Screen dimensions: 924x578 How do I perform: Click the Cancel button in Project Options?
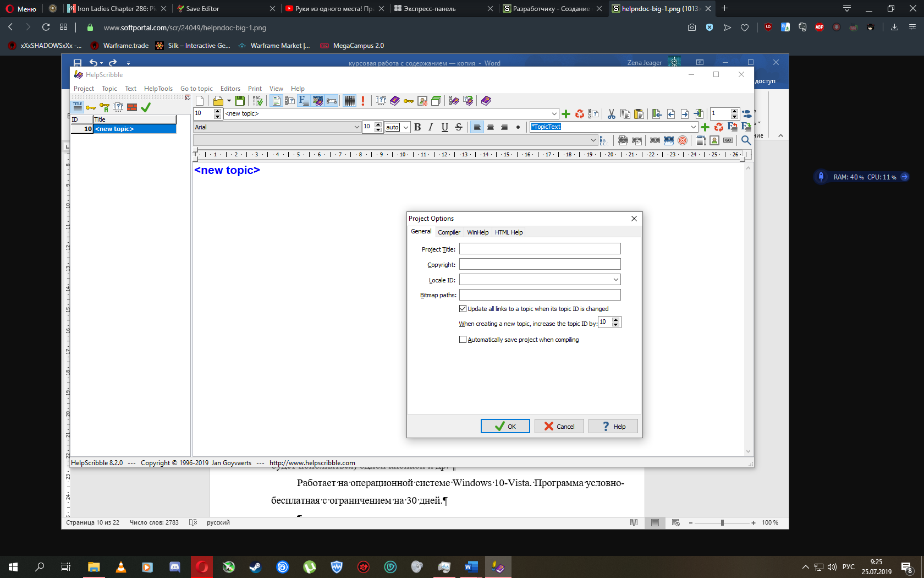[559, 426]
